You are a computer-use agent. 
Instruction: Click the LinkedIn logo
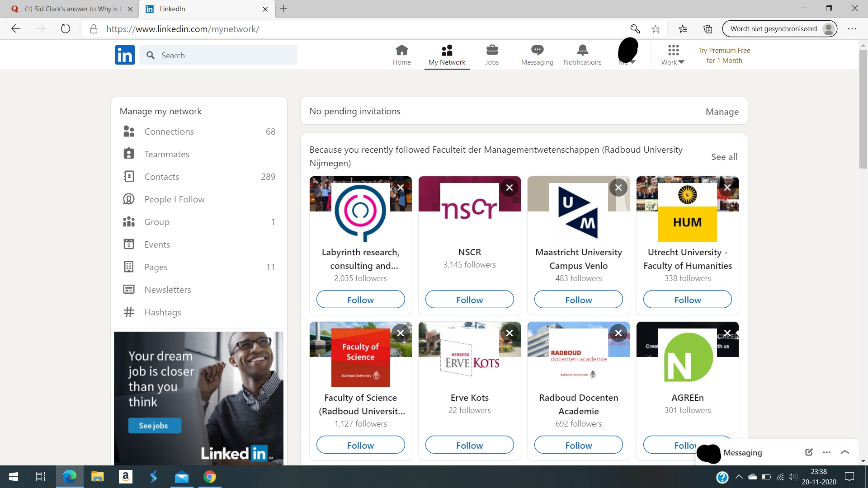pos(125,55)
